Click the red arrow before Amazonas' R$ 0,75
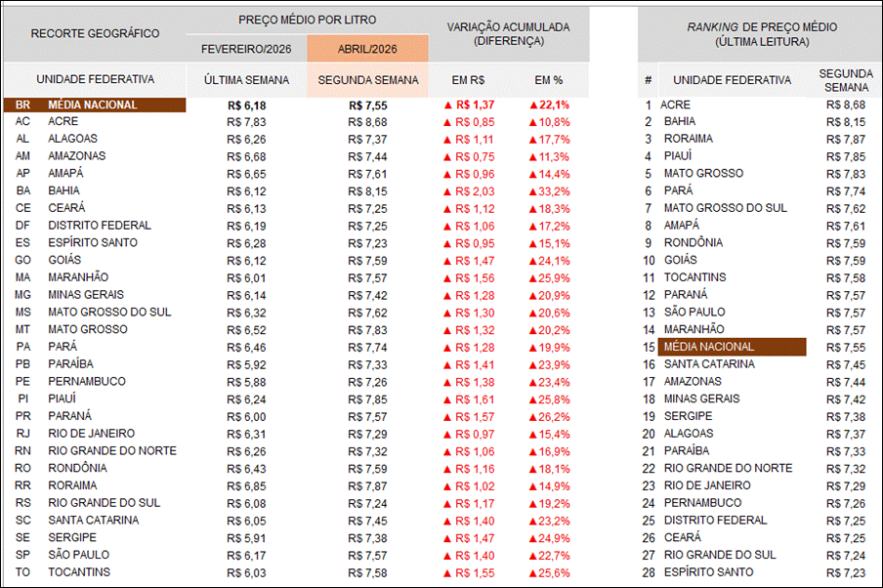Viewport: 883px width, 588px height. pyautogui.click(x=448, y=156)
